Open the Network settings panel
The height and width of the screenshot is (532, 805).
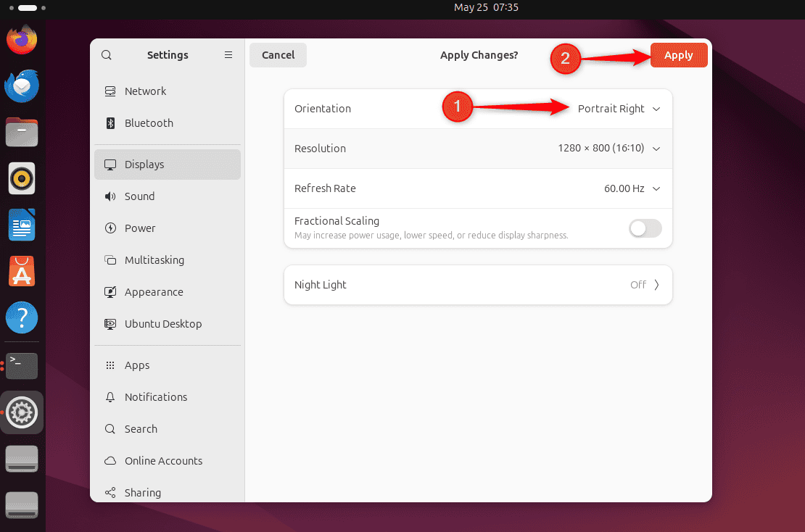click(145, 91)
